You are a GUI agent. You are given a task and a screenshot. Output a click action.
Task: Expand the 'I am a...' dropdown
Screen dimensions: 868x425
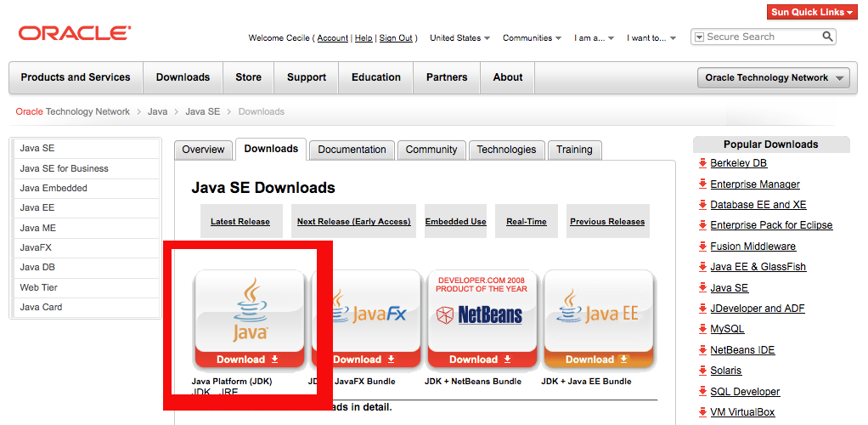pyautogui.click(x=594, y=37)
